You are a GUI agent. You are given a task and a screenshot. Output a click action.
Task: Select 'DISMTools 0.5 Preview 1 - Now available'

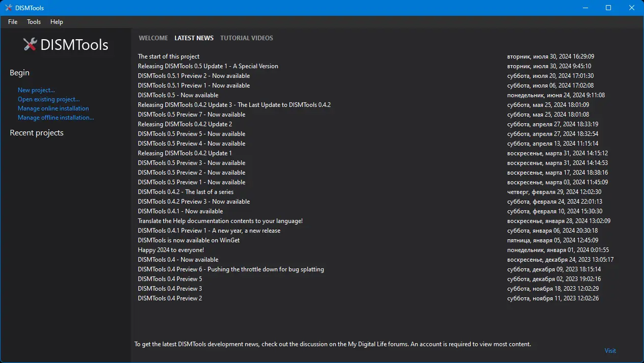click(x=192, y=182)
